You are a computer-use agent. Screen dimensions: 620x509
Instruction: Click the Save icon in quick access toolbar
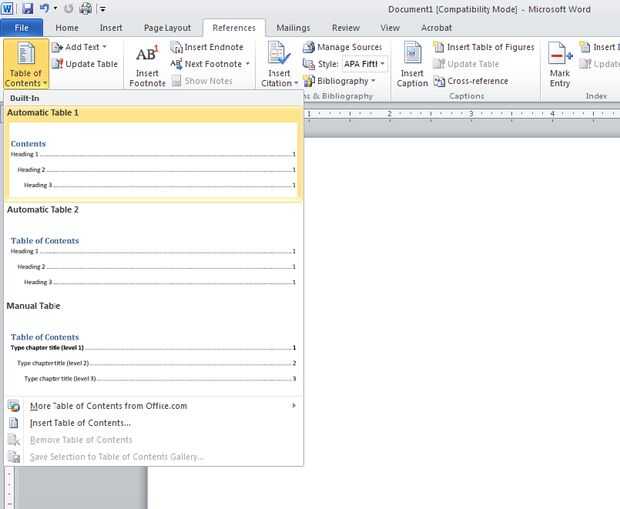(x=27, y=8)
